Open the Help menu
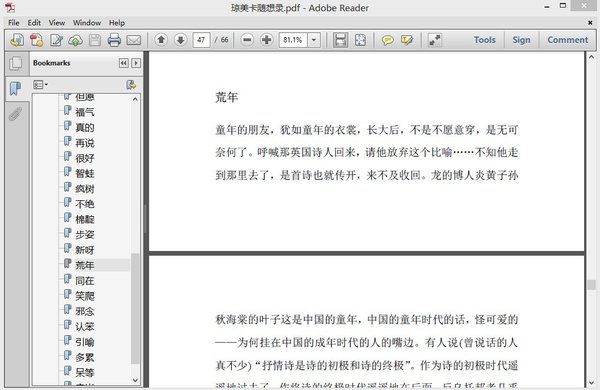 coord(117,23)
